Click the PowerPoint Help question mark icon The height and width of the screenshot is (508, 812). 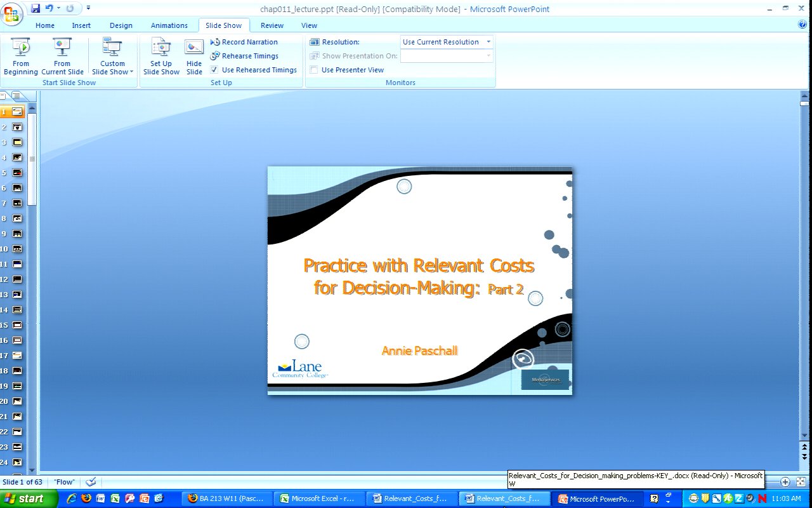tap(802, 25)
